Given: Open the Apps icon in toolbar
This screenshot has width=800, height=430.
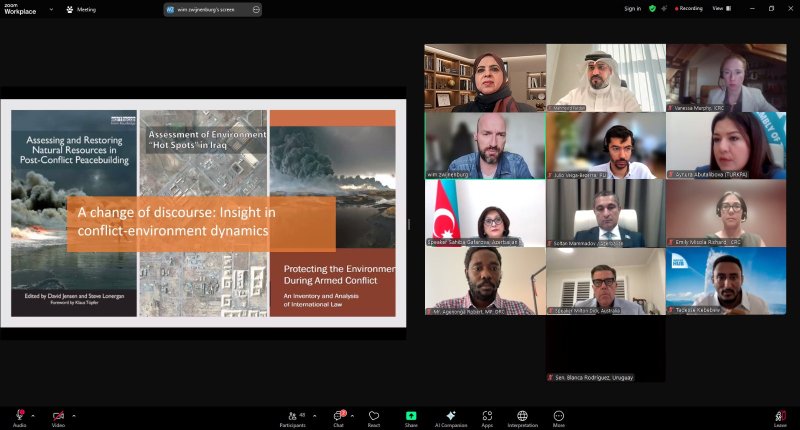Looking at the screenshot, I should pos(487,416).
